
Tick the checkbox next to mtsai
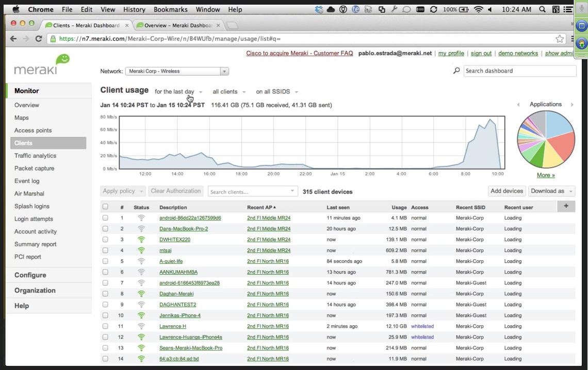105,250
